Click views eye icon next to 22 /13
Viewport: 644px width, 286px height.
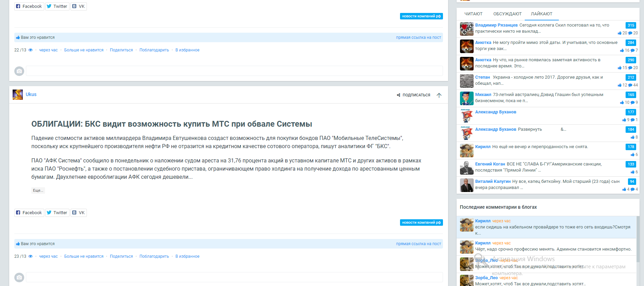coord(30,50)
